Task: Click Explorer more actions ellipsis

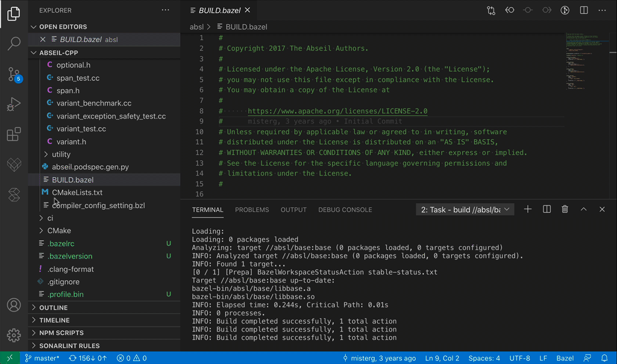Action: coord(165,10)
